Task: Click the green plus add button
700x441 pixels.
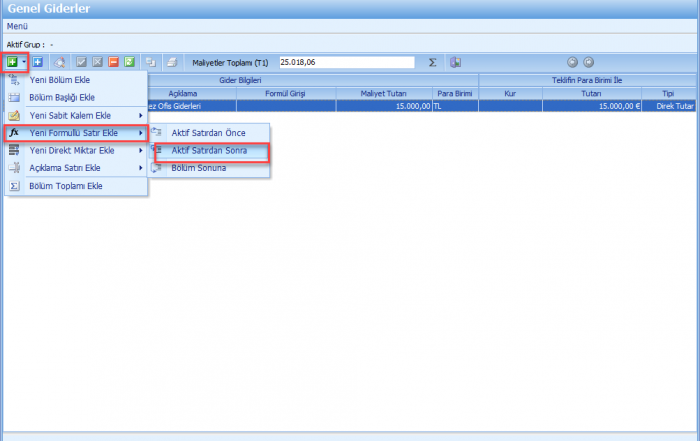Action: click(12, 62)
